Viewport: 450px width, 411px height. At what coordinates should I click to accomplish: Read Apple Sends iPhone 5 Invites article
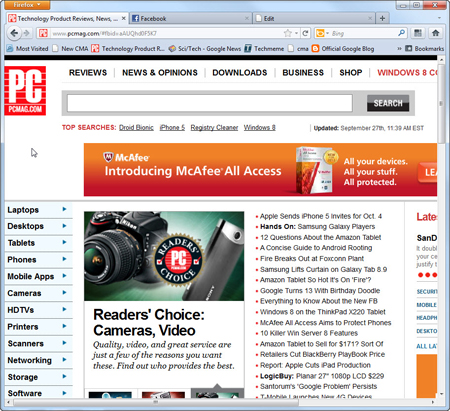[321, 216]
